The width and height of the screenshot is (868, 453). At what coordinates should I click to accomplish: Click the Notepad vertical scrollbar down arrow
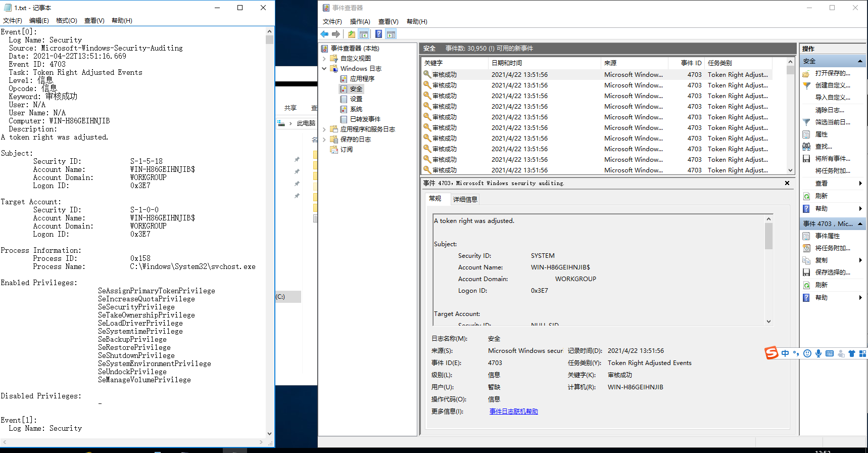point(269,434)
